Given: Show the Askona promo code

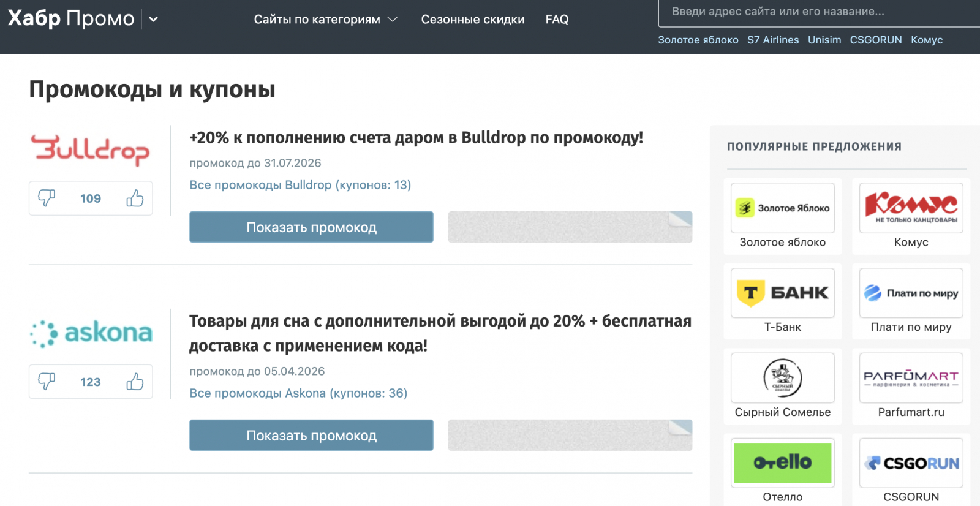Looking at the screenshot, I should 311,436.
